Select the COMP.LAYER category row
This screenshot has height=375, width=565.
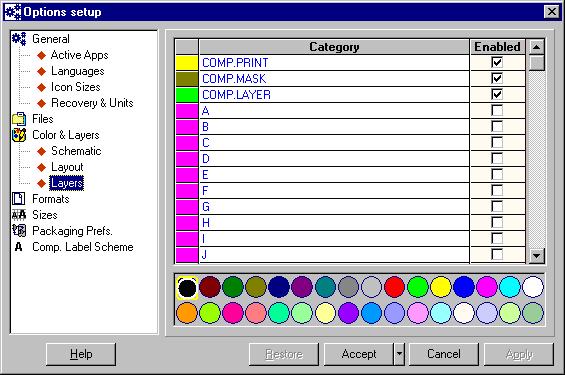[334, 94]
